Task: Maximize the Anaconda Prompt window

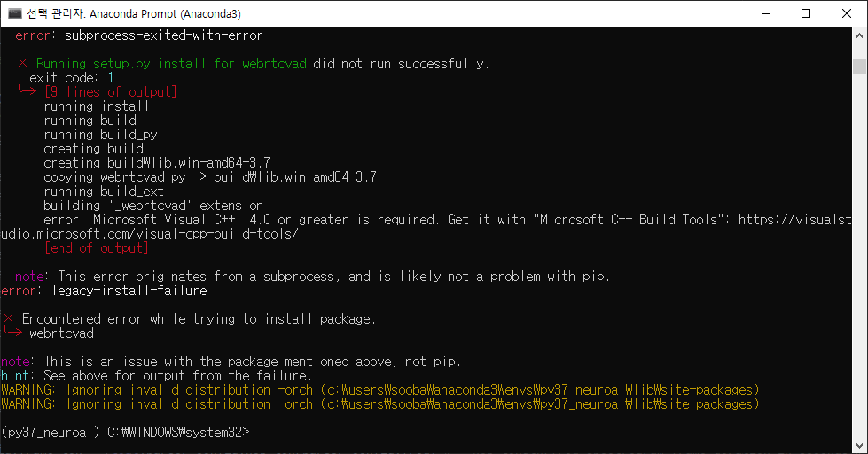Action: (806, 13)
